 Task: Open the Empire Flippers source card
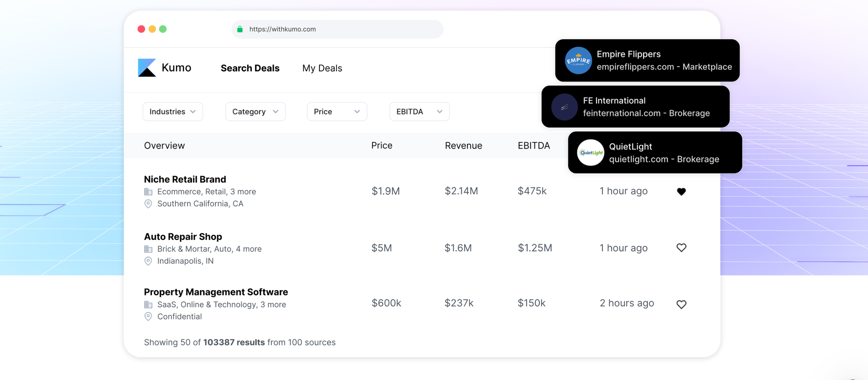tap(647, 60)
